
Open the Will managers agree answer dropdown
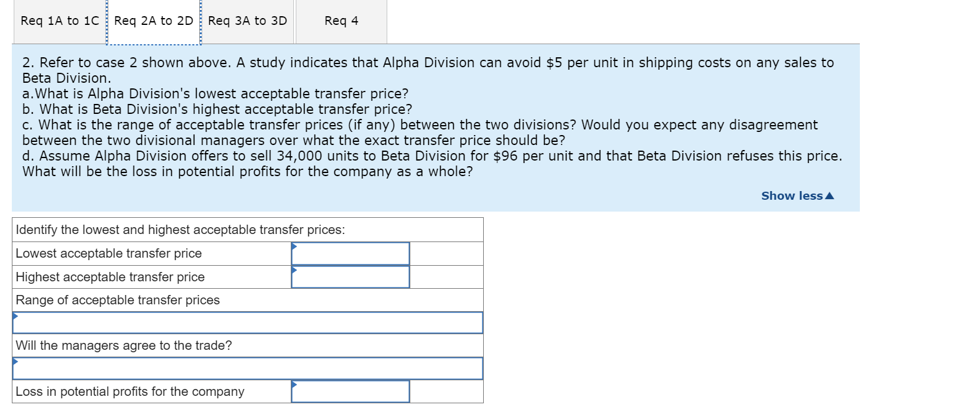(247, 368)
